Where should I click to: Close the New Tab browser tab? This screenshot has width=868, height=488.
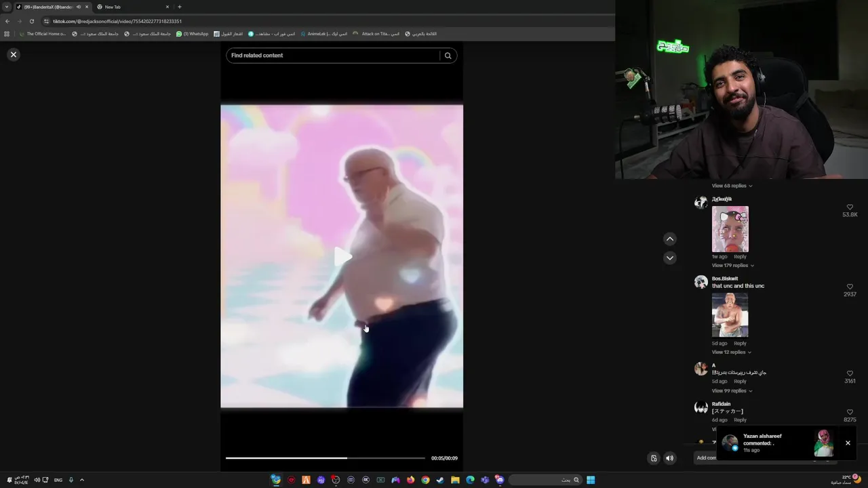point(167,7)
